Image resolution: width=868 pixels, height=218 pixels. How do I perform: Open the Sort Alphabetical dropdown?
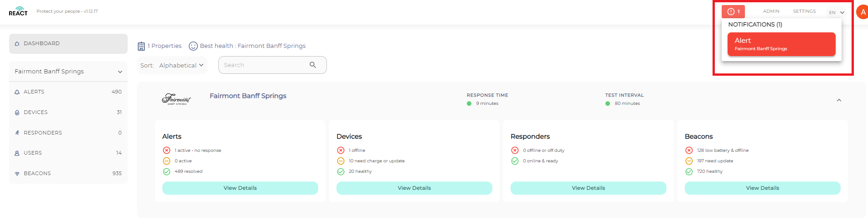click(172, 65)
